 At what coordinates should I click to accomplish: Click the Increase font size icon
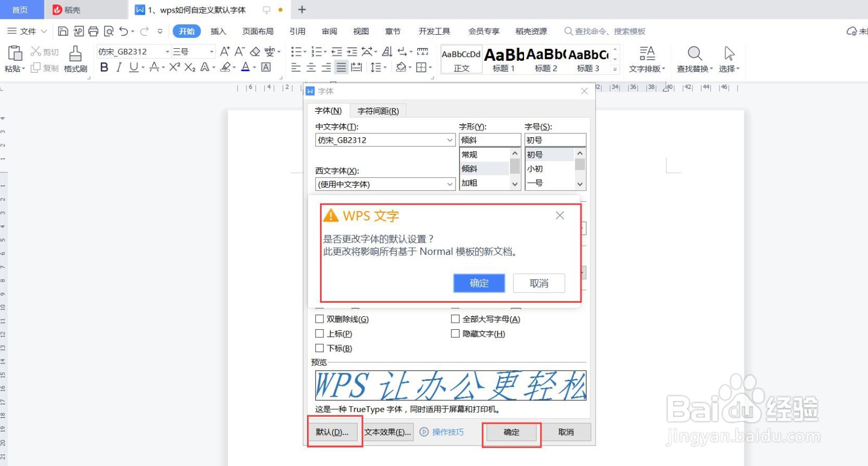click(225, 52)
